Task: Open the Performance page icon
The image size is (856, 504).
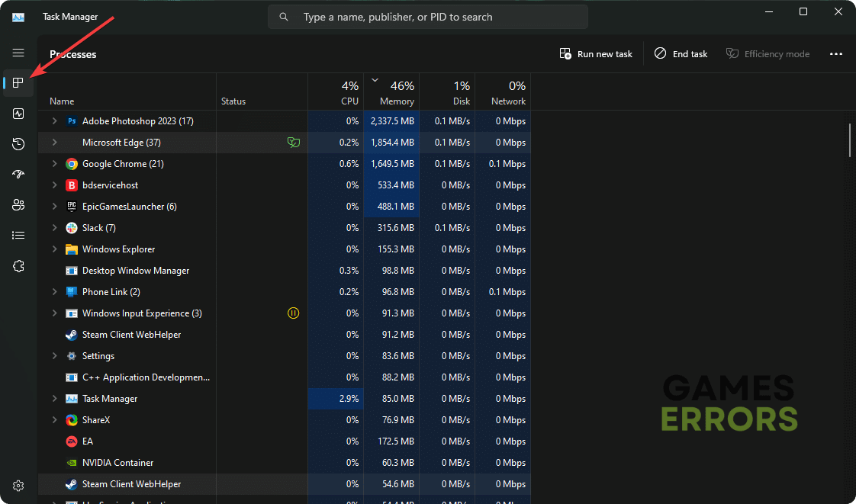Action: point(18,114)
